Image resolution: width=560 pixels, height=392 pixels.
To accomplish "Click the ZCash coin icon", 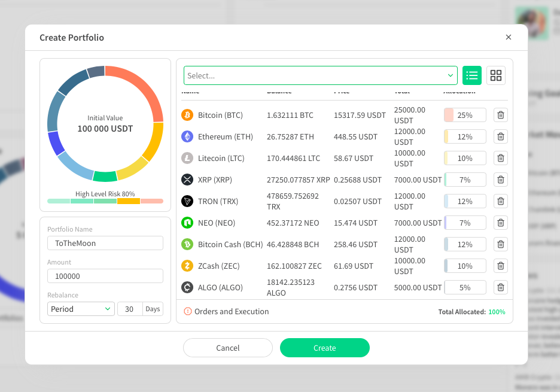I will click(x=187, y=266).
